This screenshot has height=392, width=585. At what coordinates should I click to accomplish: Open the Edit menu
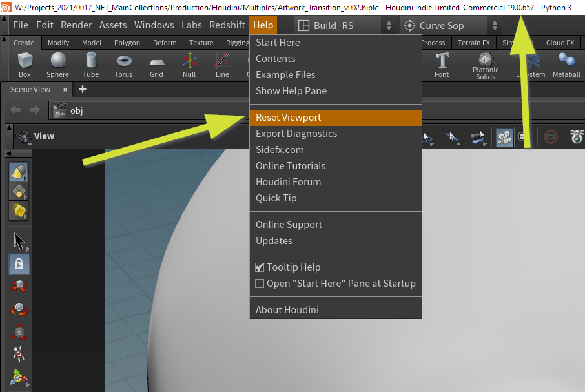(45, 25)
